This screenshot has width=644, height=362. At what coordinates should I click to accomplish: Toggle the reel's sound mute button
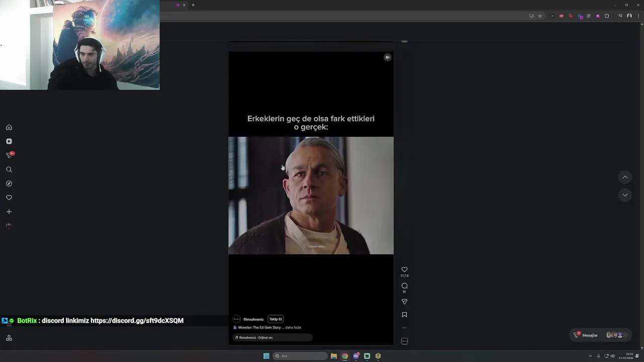pos(387,57)
